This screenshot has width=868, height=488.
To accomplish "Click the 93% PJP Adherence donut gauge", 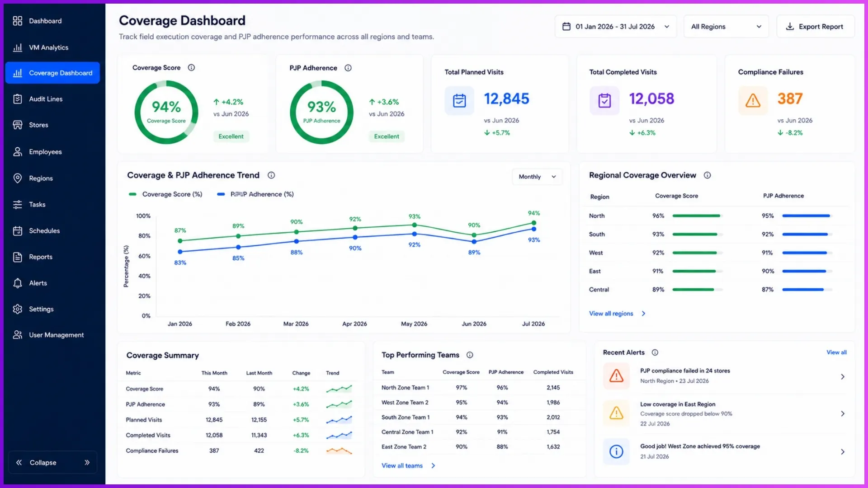I will coord(322,112).
